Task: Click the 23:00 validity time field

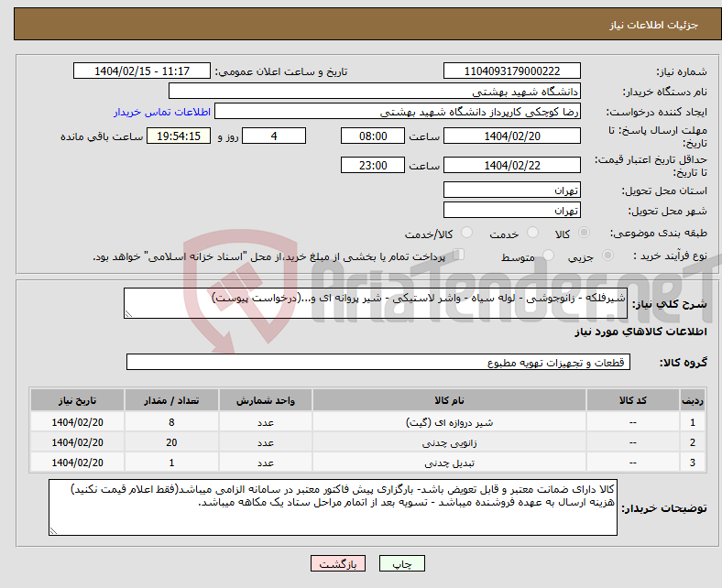Action: (x=373, y=165)
